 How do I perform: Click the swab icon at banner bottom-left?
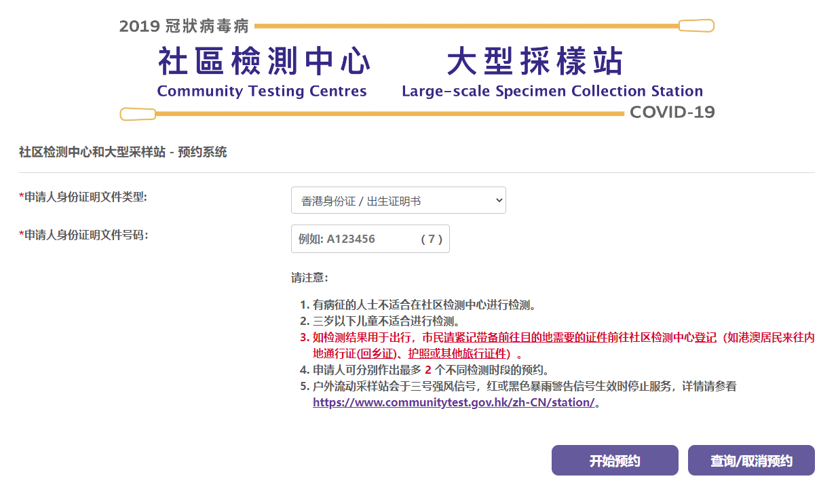[138, 113]
